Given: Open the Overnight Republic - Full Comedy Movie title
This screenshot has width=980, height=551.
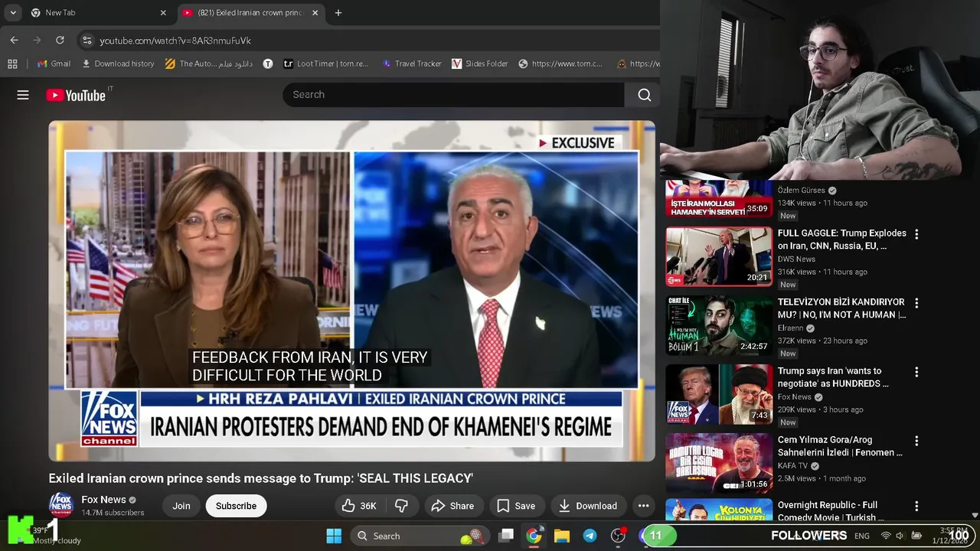Looking at the screenshot, I should click(828, 511).
